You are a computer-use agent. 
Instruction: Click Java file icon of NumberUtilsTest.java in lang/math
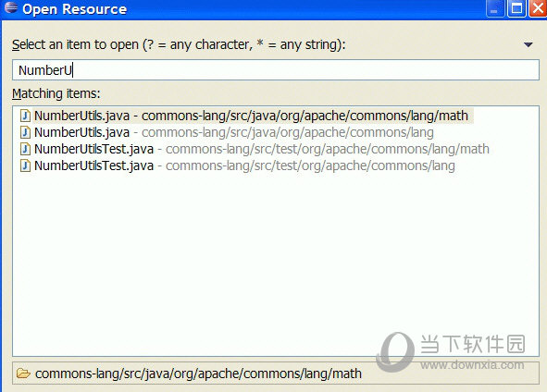point(25,149)
